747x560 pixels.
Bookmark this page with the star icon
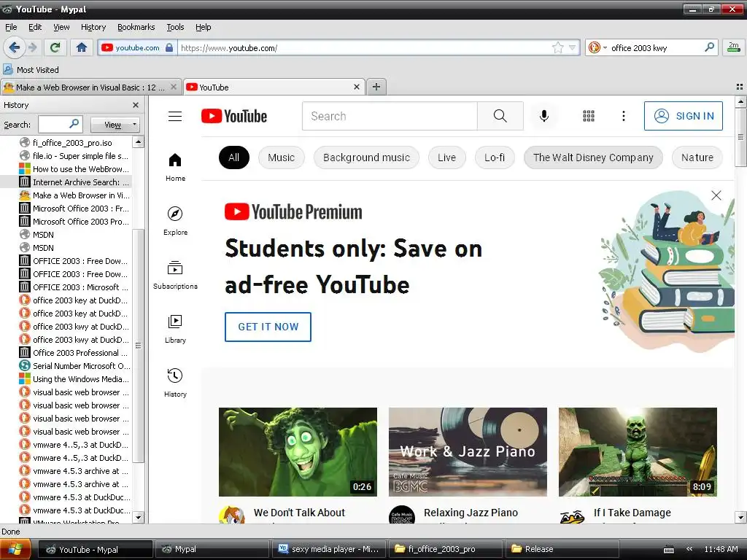coord(557,47)
